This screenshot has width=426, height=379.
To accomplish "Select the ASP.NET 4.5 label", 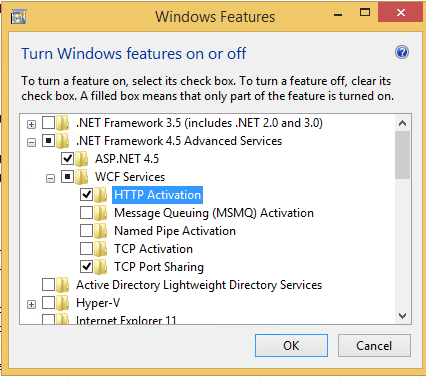I will (x=127, y=159).
